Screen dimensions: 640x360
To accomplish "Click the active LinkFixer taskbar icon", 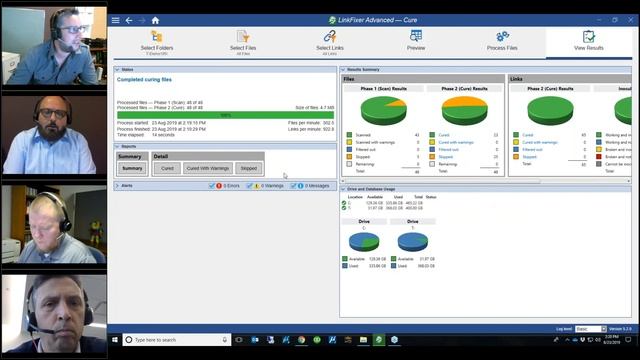I will pos(379,340).
